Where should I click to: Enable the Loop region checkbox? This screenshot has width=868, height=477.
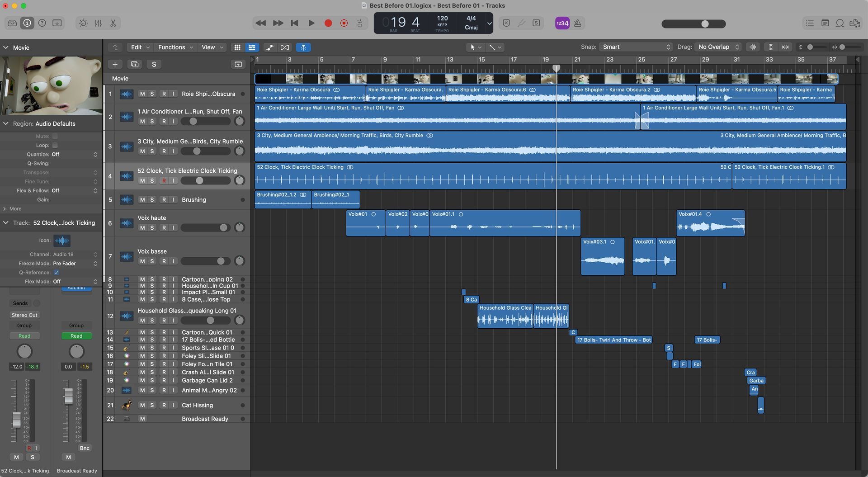pos(55,145)
